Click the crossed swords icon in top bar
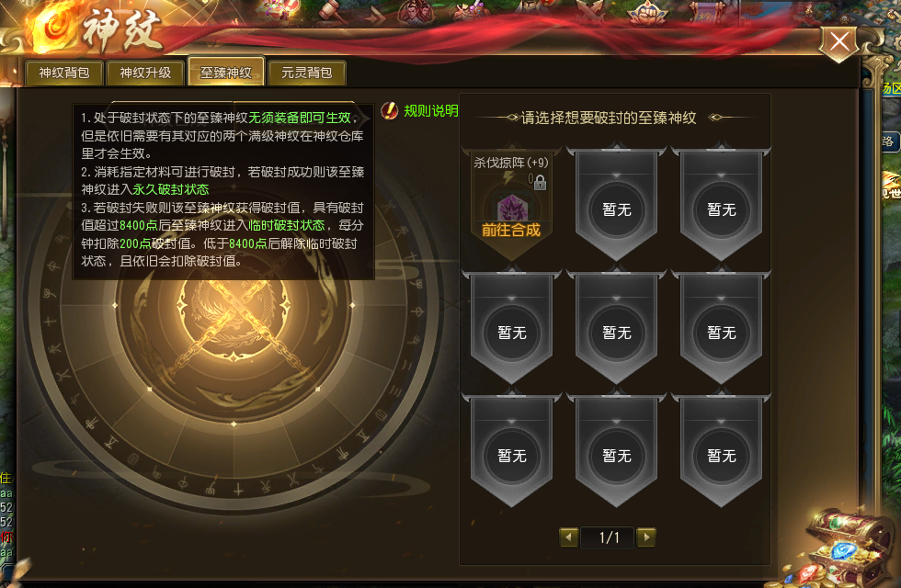Viewport: 901px width, 588px height. (x=590, y=11)
